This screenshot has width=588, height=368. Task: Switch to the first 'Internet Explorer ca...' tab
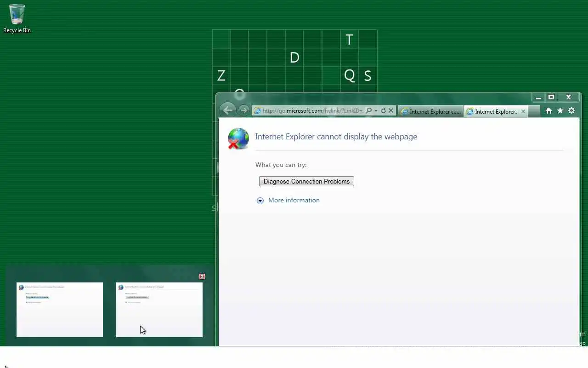(431, 111)
